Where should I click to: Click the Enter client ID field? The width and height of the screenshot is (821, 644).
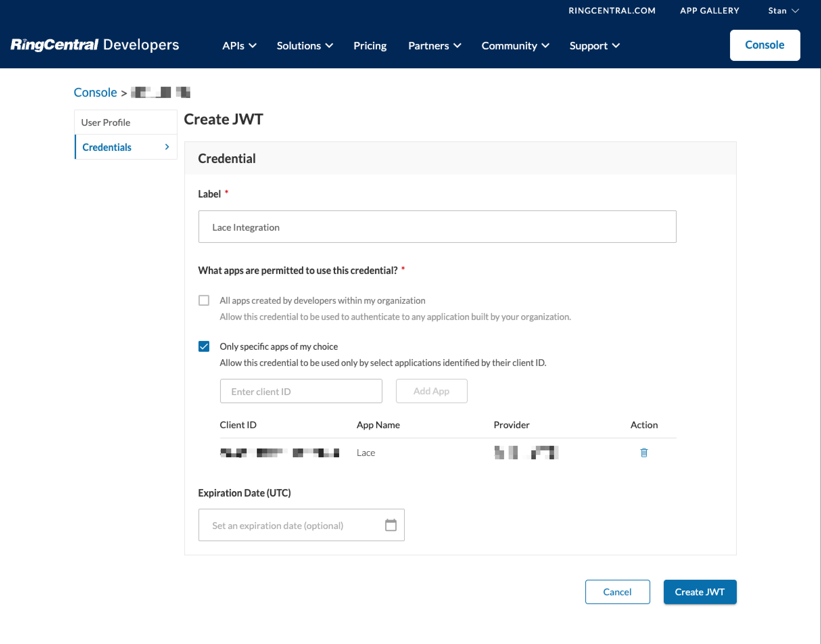tap(301, 391)
